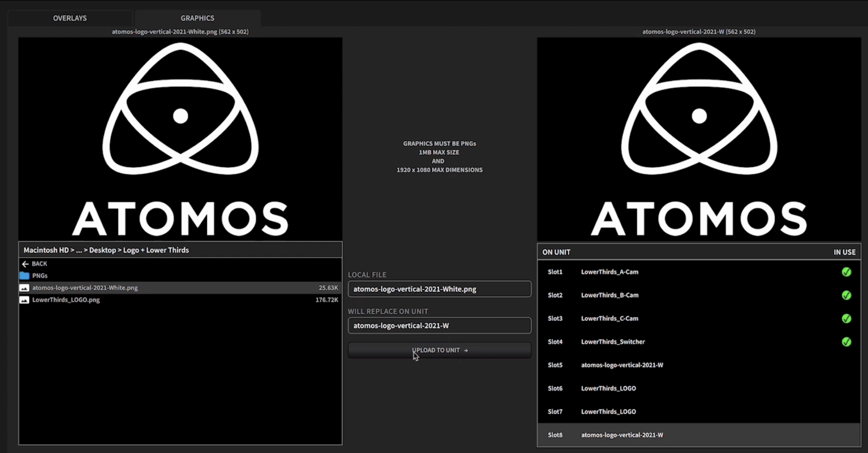
Task: Click the local file preview image
Action: [x=180, y=139]
